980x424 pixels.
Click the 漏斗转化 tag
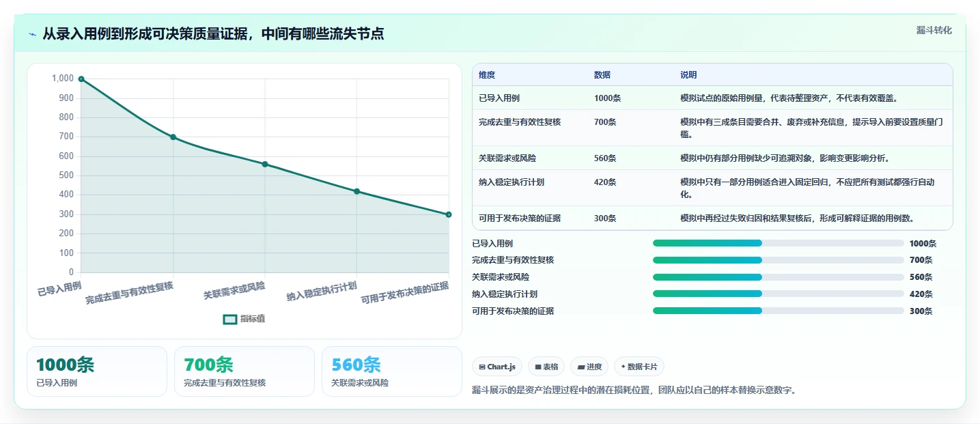tap(934, 30)
